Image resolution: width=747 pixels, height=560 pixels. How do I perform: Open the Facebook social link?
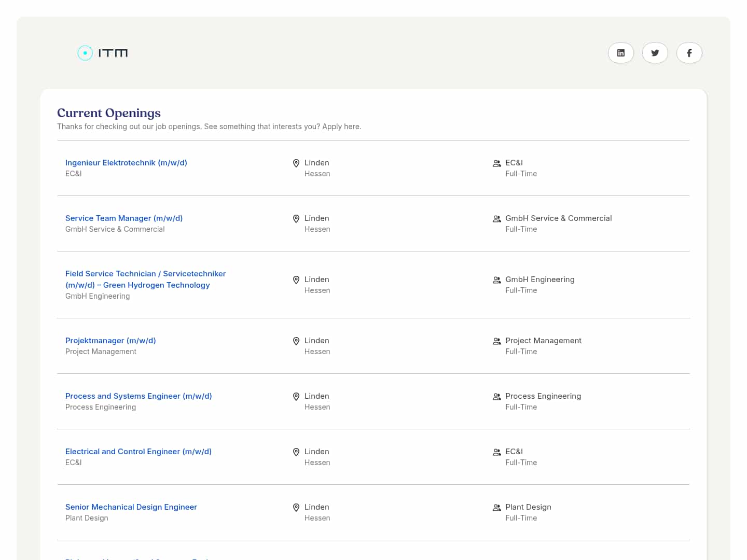[689, 53]
